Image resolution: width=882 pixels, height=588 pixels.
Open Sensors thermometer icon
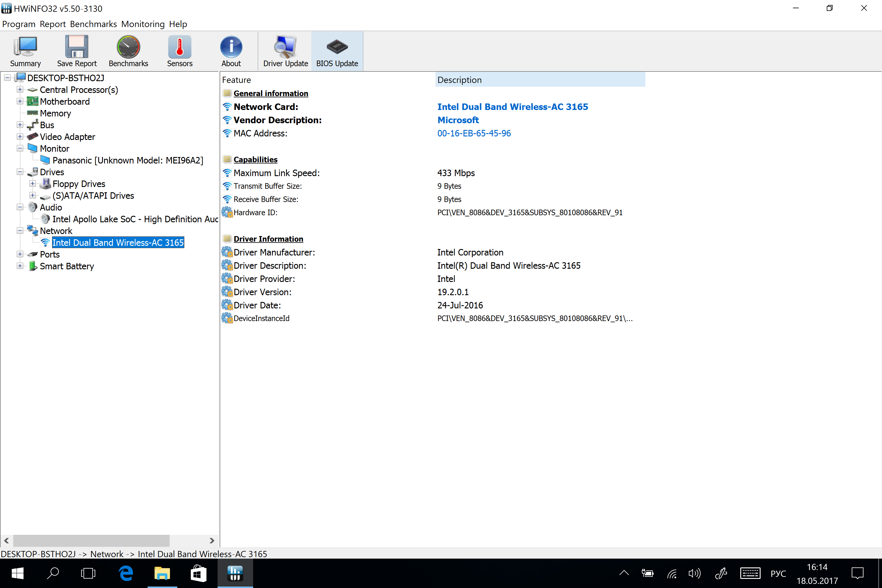pyautogui.click(x=180, y=51)
